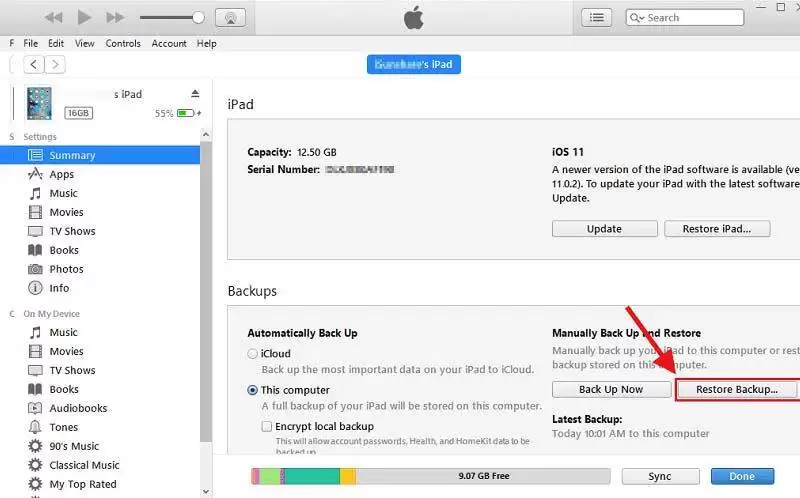The height and width of the screenshot is (498, 800).
Task: Click the Latest Backup label
Action: 587,419
